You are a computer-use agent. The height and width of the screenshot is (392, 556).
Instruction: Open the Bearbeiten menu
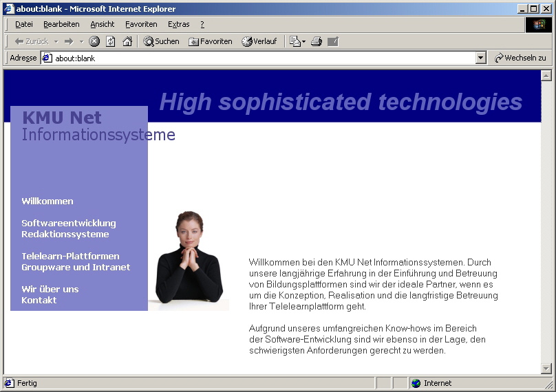click(x=61, y=24)
